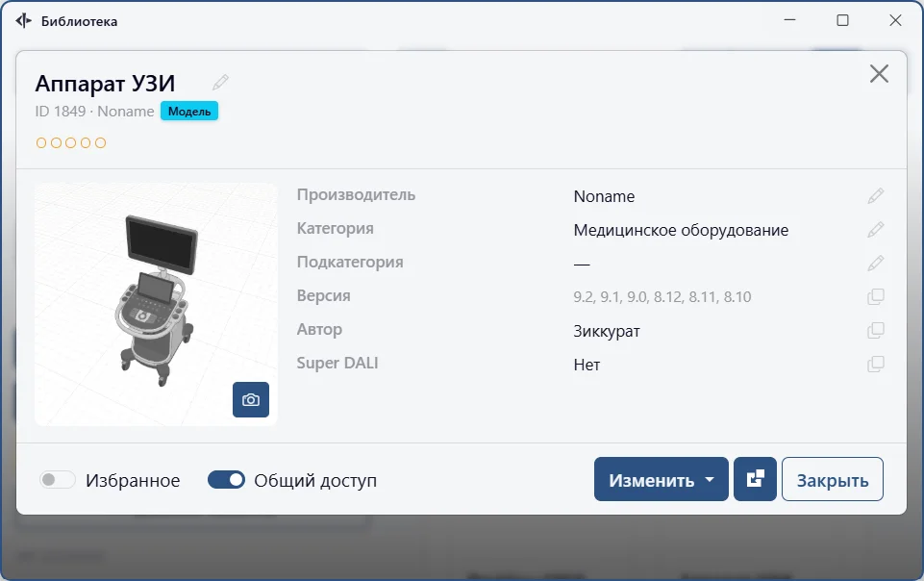
Task: Click the Изменить button
Action: pos(662,479)
